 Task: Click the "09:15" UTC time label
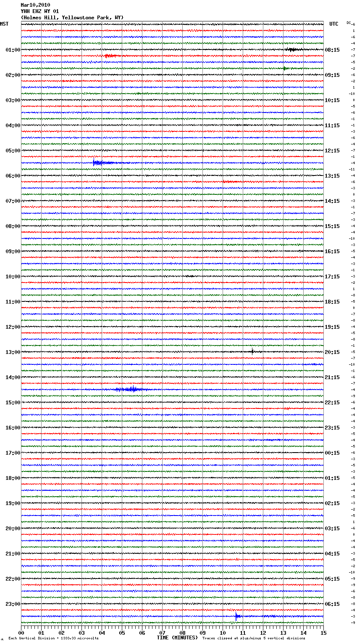point(332,75)
